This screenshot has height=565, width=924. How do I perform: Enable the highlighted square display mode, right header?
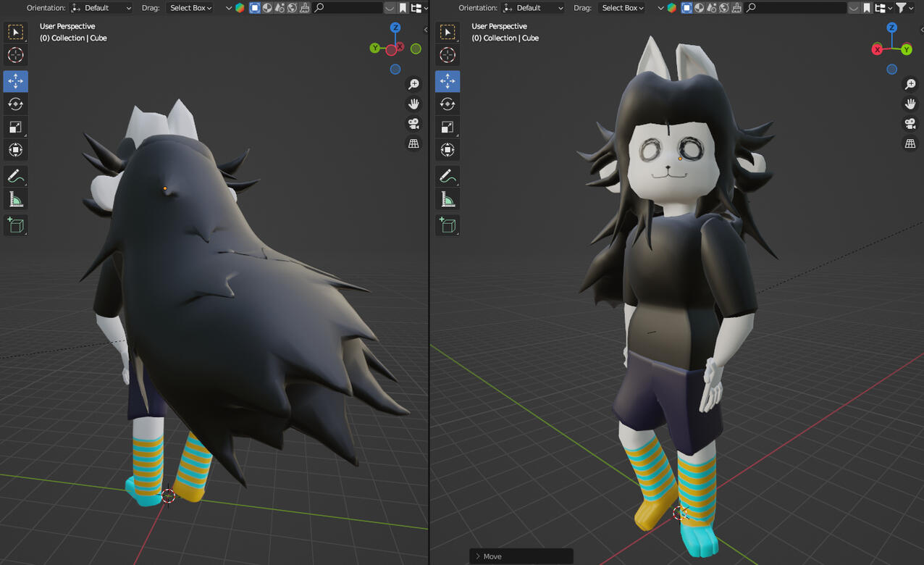click(x=686, y=8)
